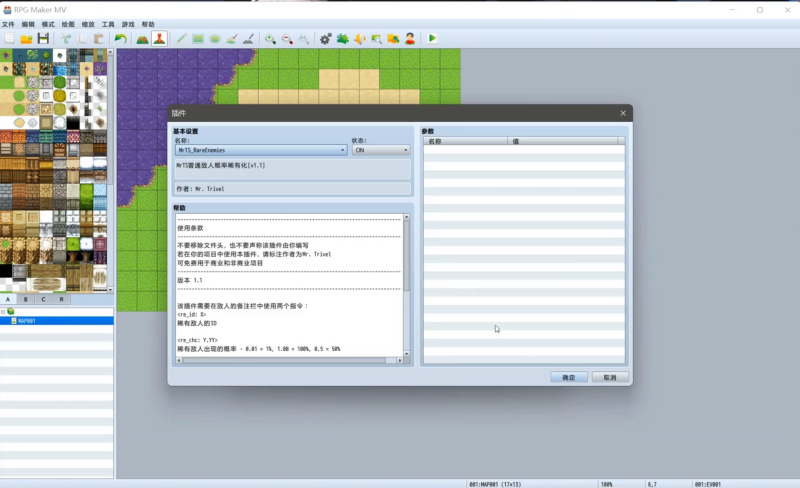Click the Copy toolbar icon
Screen dimensions: 800x488
click(82, 38)
